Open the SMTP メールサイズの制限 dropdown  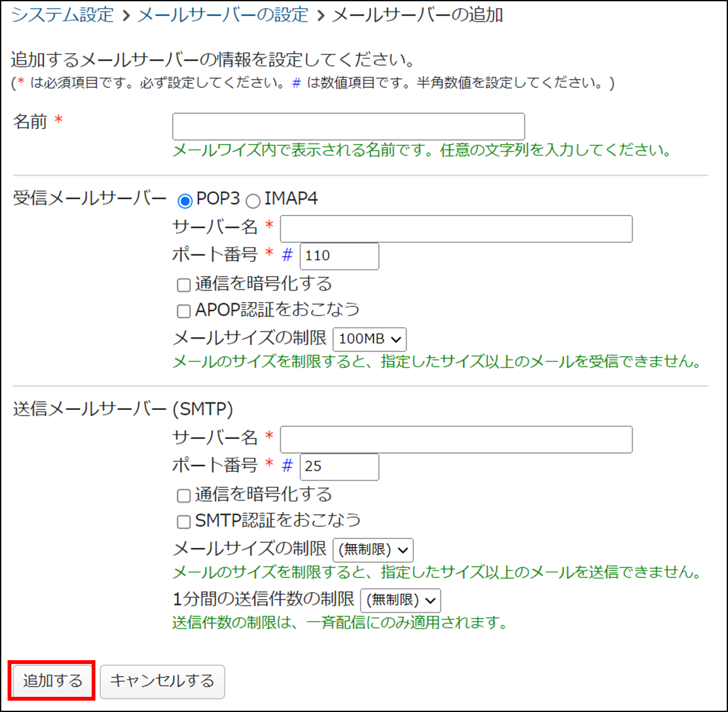tap(373, 550)
